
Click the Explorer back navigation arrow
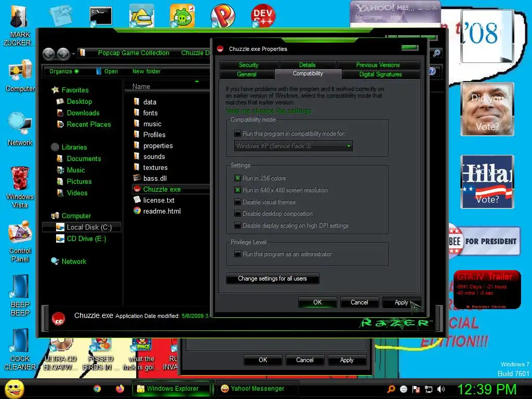pyautogui.click(x=48, y=54)
